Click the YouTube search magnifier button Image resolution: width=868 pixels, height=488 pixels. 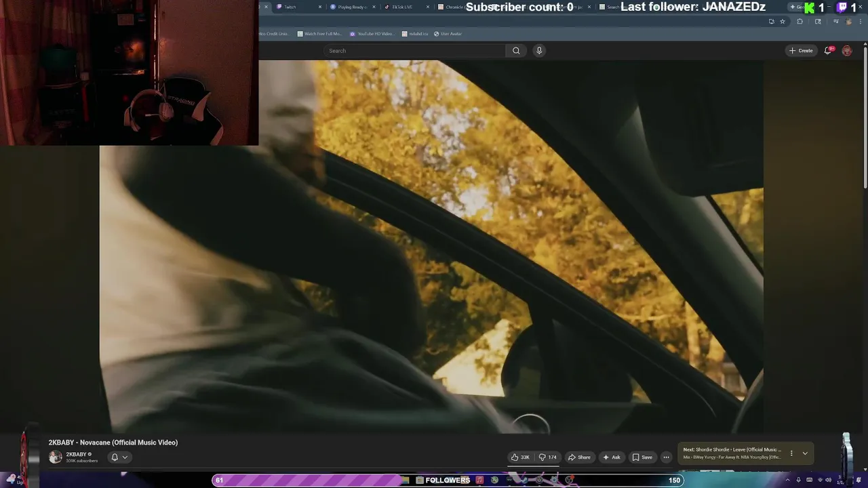pos(516,51)
